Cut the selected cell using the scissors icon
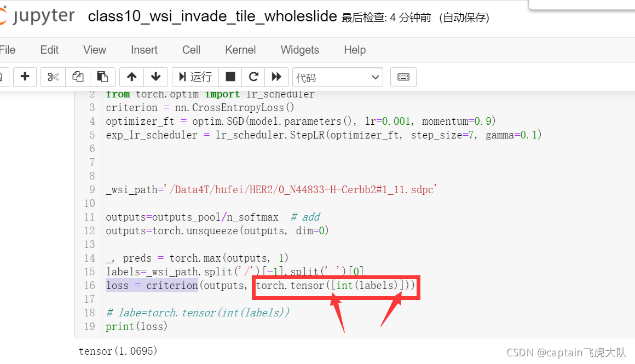The width and height of the screenshot is (635, 364). pyautogui.click(x=53, y=77)
